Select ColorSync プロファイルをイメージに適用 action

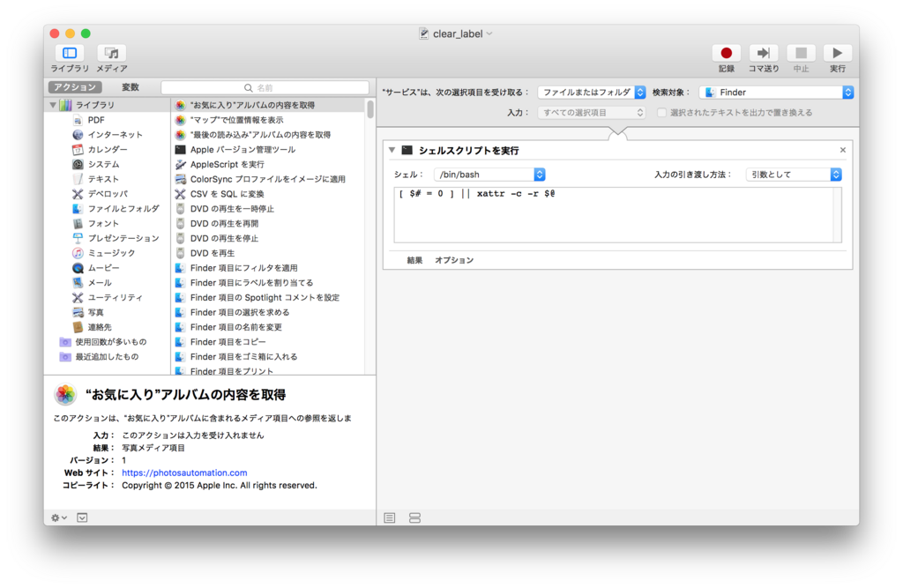269,179
